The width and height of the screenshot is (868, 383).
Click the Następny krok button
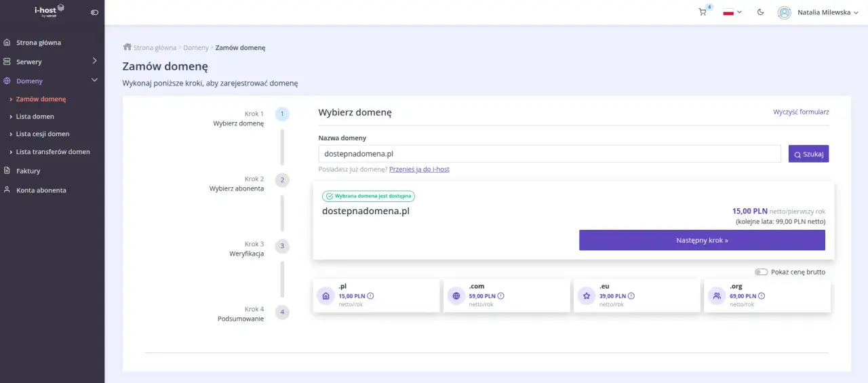(x=702, y=240)
